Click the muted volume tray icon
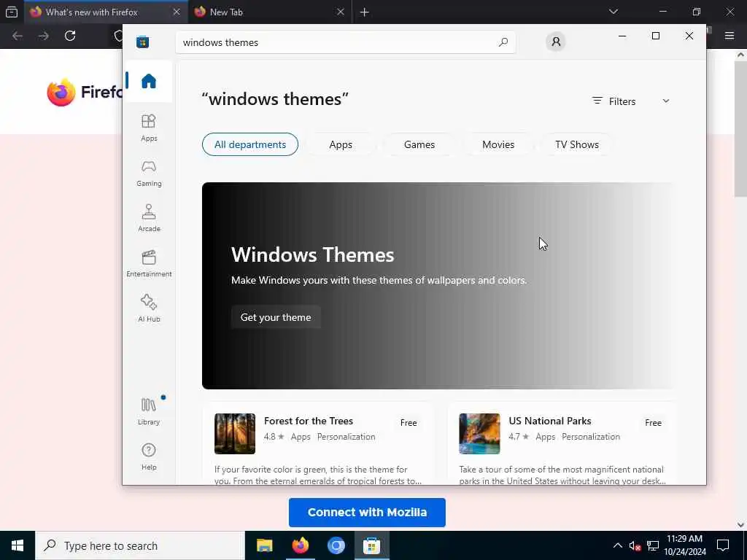This screenshot has width=747, height=560. click(x=635, y=545)
